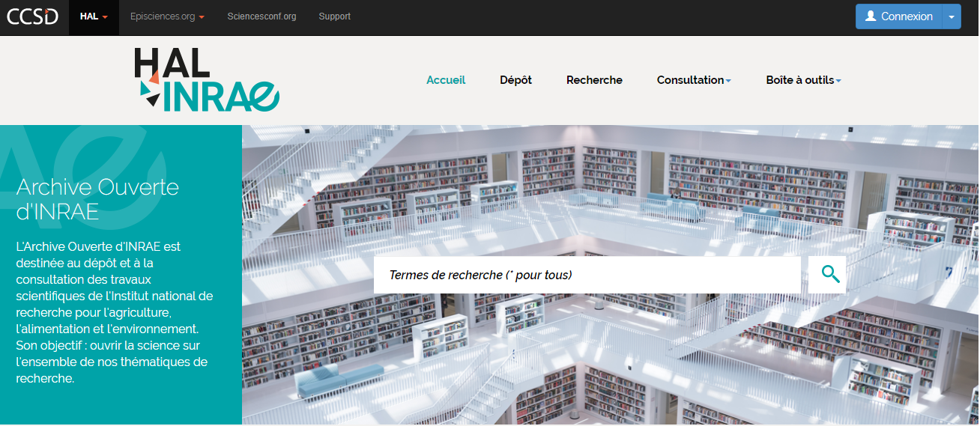Expand the Episciences.org dropdown
The height and width of the screenshot is (426, 980).
tap(167, 16)
